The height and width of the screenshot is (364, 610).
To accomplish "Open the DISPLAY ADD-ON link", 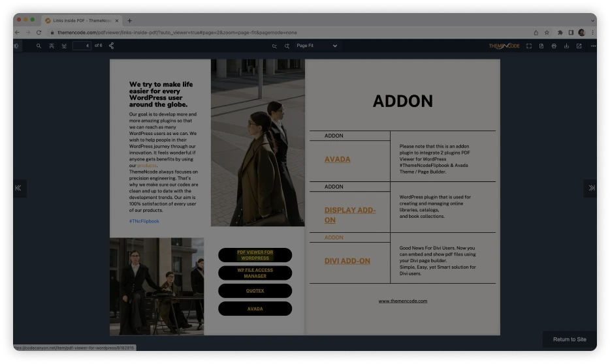I will [x=350, y=215].
